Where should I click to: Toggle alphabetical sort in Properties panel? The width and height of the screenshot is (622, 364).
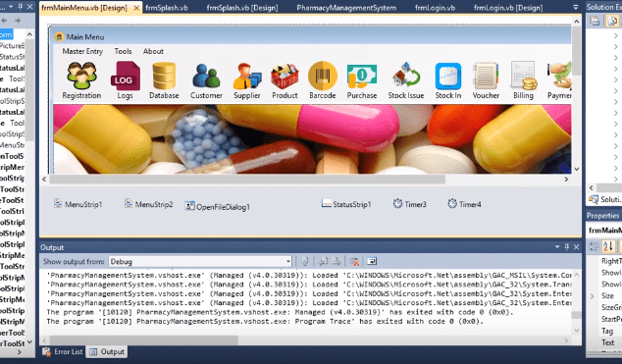click(x=608, y=246)
